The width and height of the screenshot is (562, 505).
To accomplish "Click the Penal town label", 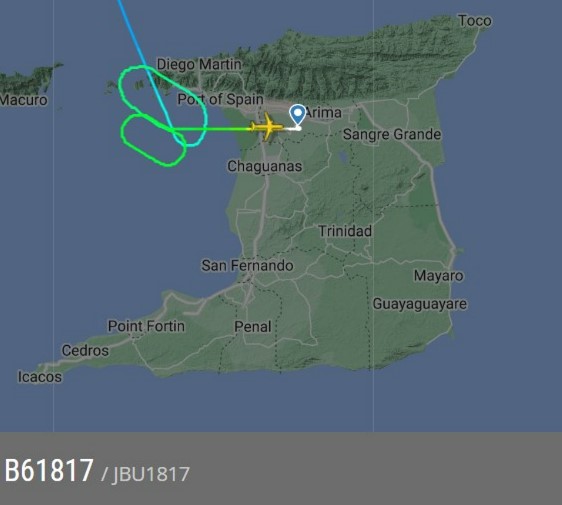I will coord(253,327).
